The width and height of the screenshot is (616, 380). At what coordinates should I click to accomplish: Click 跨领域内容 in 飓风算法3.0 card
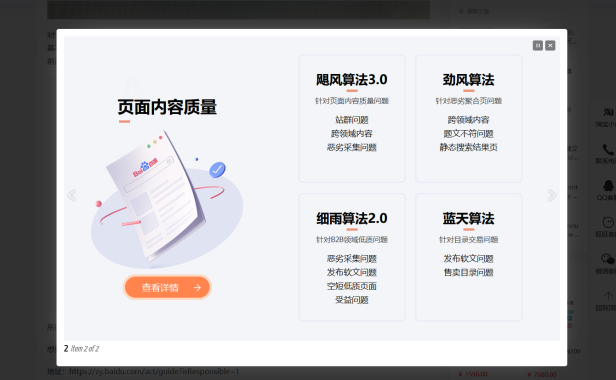(352, 134)
